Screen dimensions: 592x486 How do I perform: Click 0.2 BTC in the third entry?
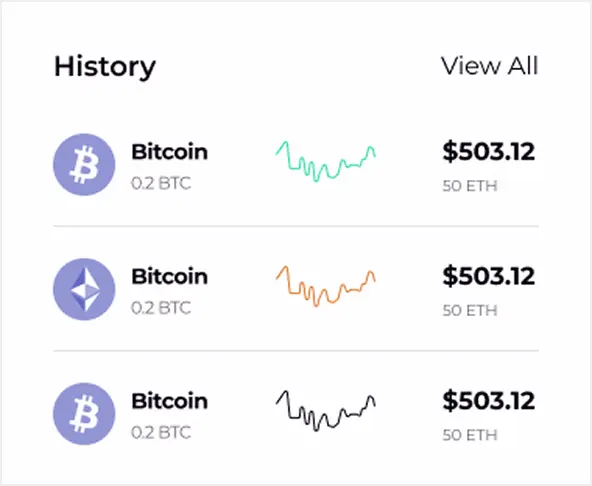pos(161,433)
